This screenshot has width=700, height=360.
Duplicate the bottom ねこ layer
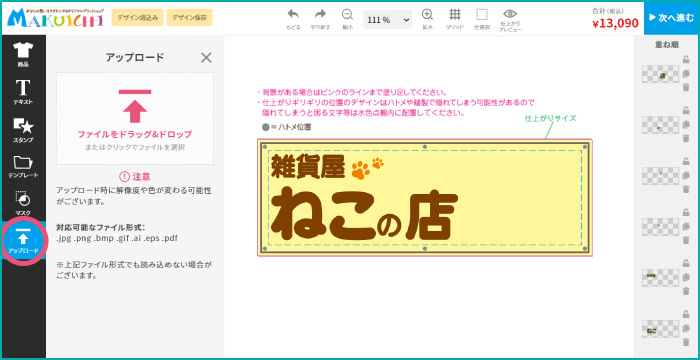click(686, 328)
